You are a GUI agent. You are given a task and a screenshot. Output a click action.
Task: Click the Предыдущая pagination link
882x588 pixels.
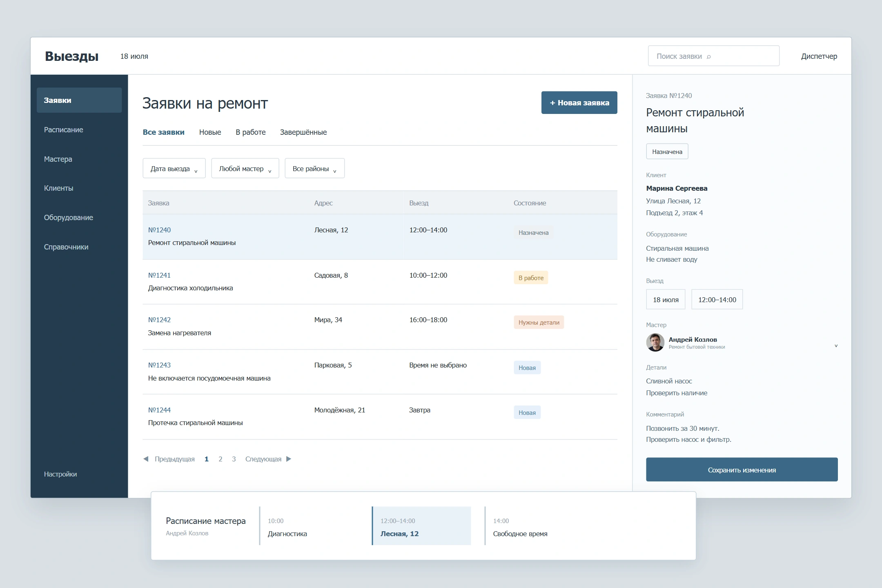pos(175,459)
